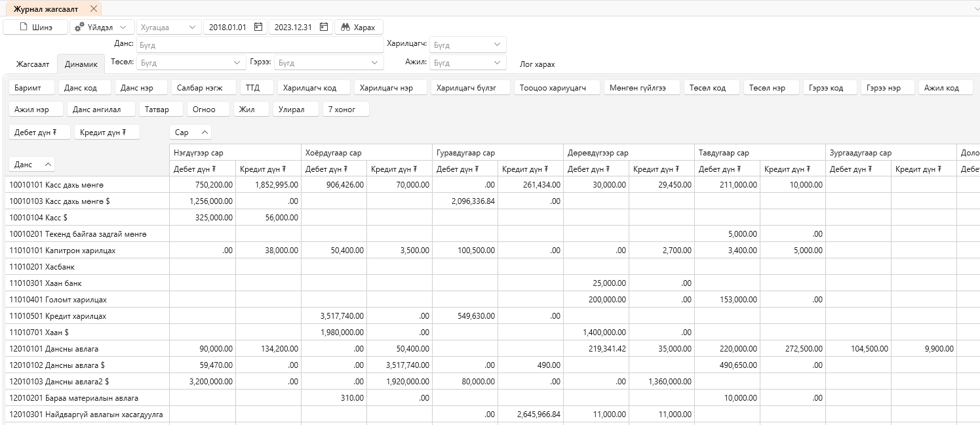Open the Хугацаа period dropdown
980x425 pixels.
tap(168, 27)
